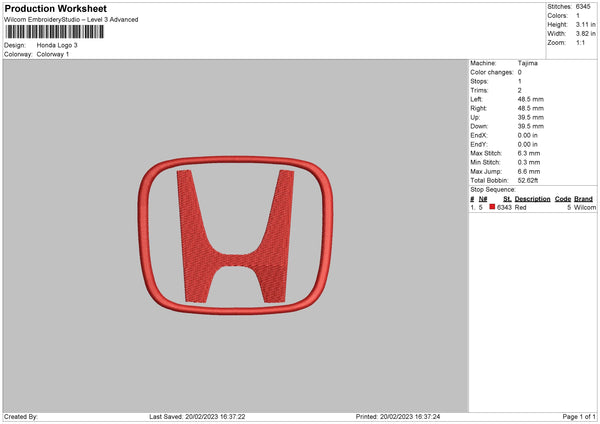Click the Total Bobbin value 52.62ft
Viewport: 600px width, 424px height.
(528, 181)
